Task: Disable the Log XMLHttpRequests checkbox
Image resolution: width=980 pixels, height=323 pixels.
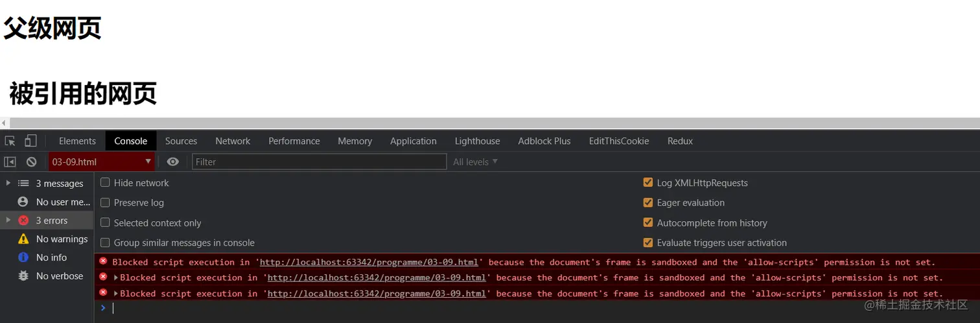Action: click(x=647, y=183)
